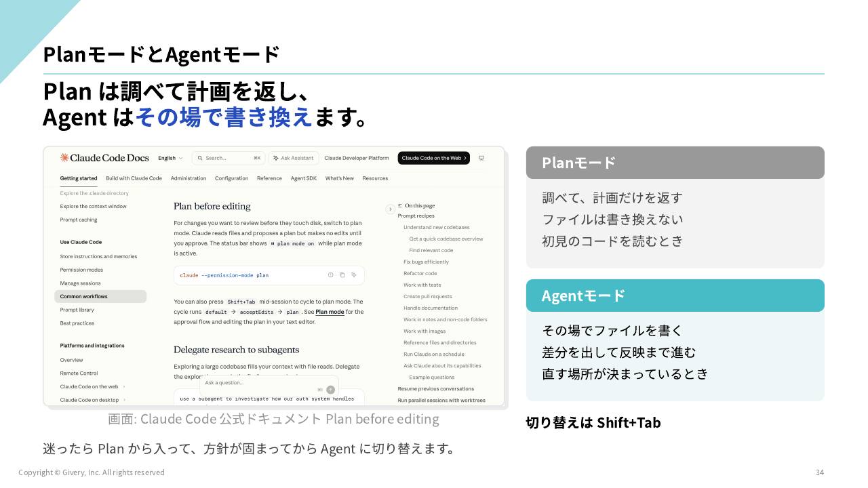Viewport: 868px width, 488px height.
Task: Open Manage sessions in the sidebar
Action: [x=80, y=283]
